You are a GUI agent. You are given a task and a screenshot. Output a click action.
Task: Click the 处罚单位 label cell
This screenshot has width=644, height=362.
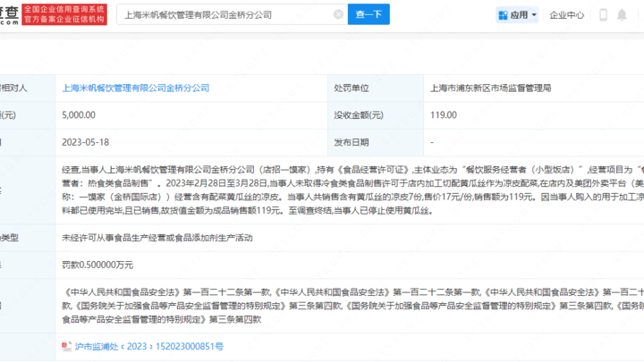click(376, 88)
